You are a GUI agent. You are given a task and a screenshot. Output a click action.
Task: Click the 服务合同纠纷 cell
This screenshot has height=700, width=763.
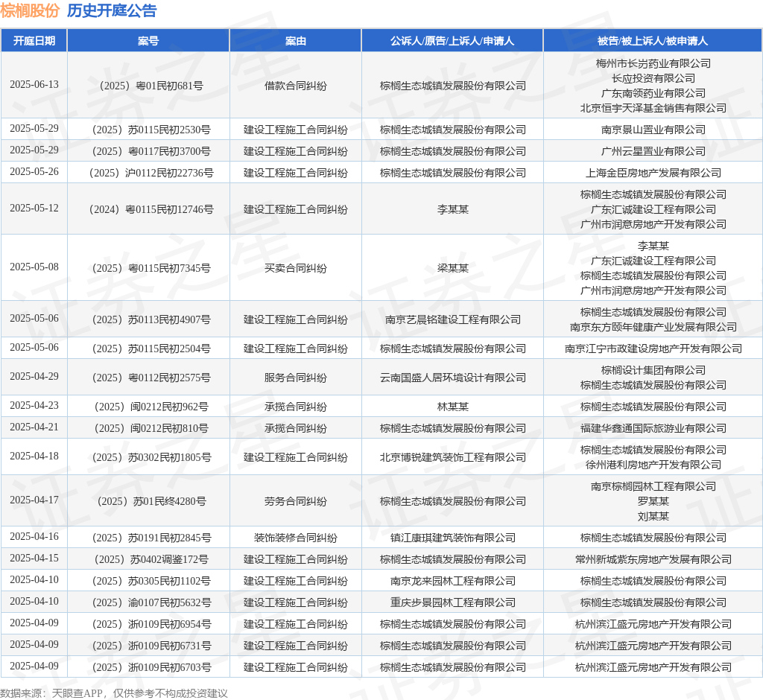(x=295, y=378)
